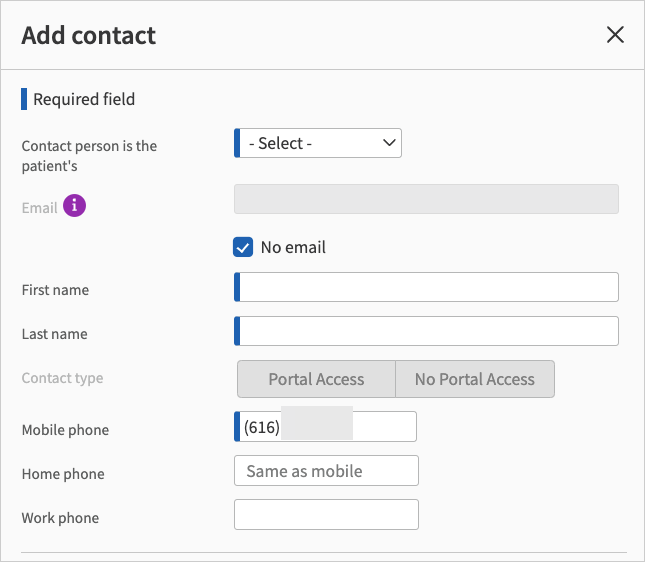
Task: Click the "No email" label text
Action: point(293,247)
